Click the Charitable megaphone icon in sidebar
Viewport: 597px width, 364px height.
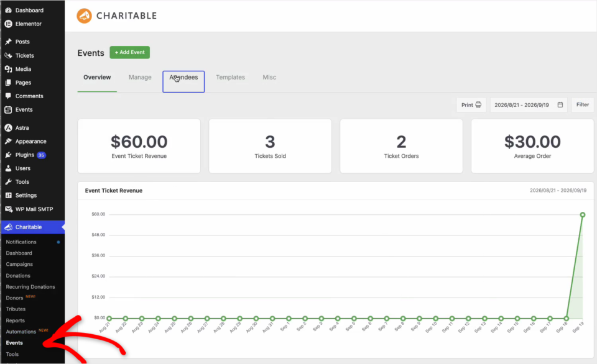8,227
